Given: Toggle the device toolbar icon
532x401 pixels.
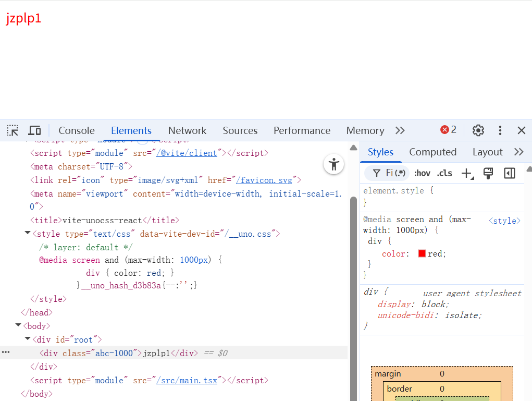Looking at the screenshot, I should pos(34,130).
